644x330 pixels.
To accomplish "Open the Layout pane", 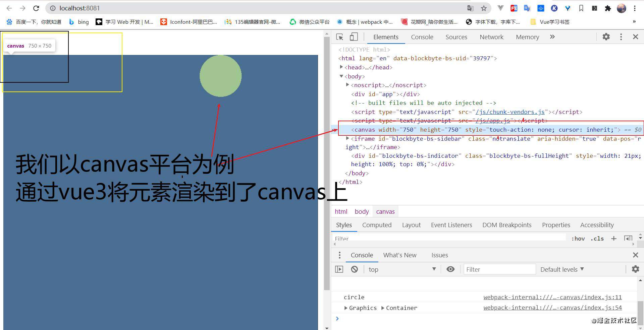I will point(411,225).
